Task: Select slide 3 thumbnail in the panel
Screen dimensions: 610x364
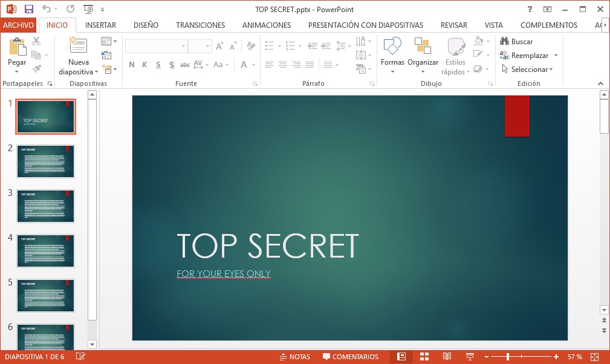Action: pos(46,206)
